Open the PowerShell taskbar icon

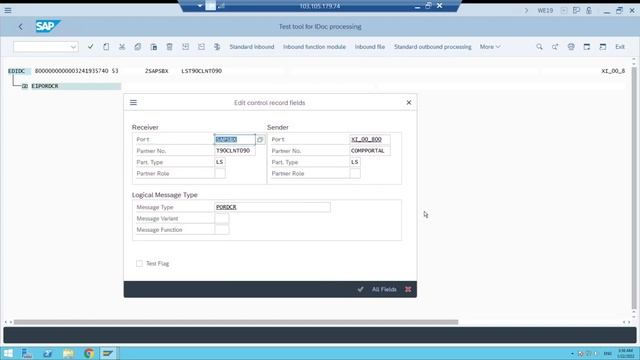pos(47,353)
